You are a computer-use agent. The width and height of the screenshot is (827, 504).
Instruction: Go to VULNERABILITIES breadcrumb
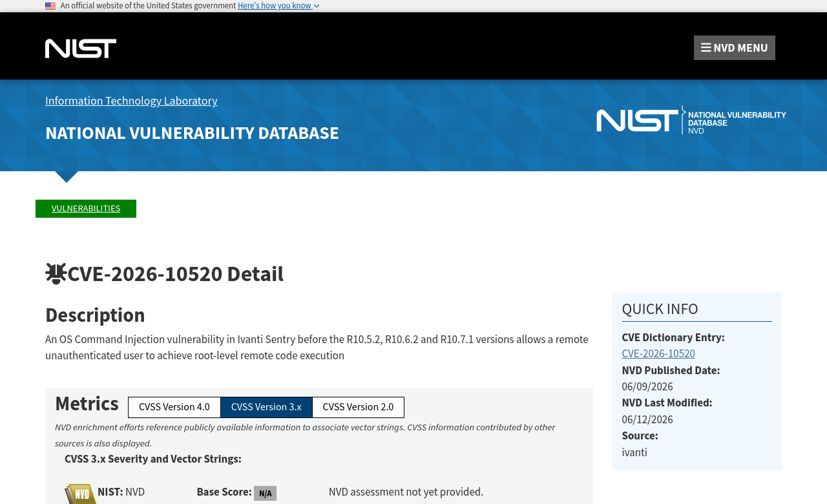[x=86, y=209]
